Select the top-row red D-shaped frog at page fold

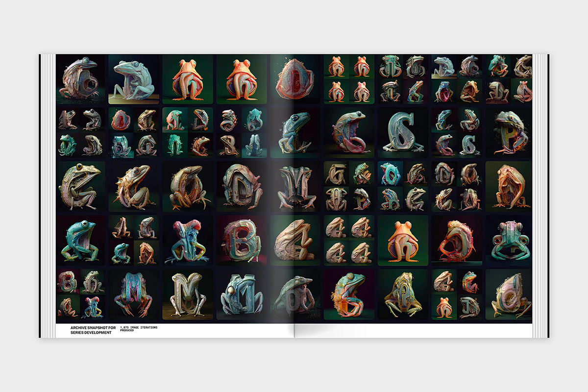[x=294, y=79]
